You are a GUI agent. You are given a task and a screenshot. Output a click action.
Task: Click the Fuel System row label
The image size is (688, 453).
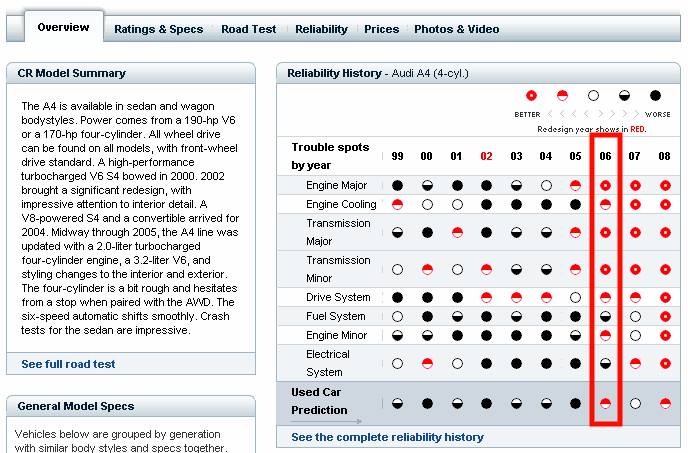click(x=335, y=316)
